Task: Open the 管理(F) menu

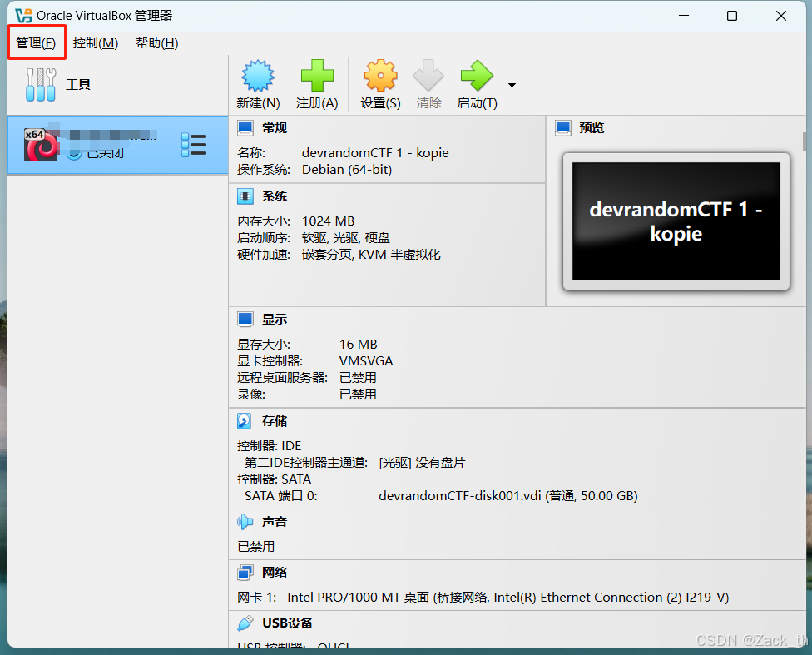Action: coord(36,43)
